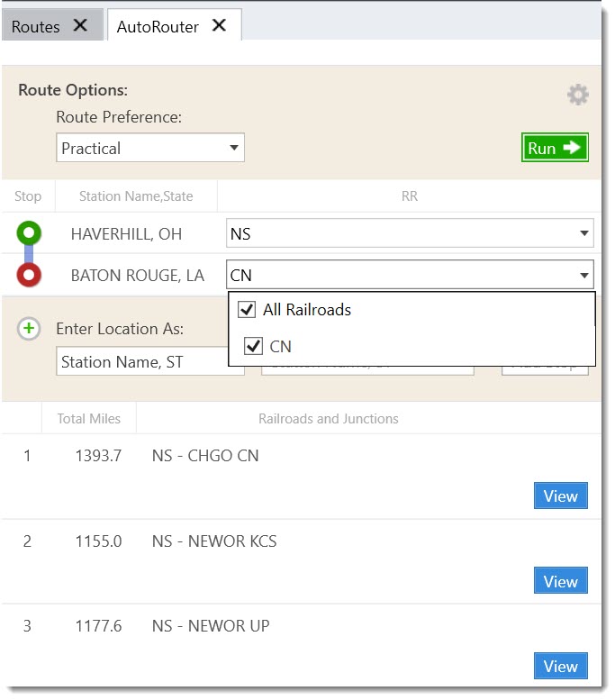This screenshot has height=700, width=615.
Task: Close the Routes tab
Action: click(x=80, y=26)
